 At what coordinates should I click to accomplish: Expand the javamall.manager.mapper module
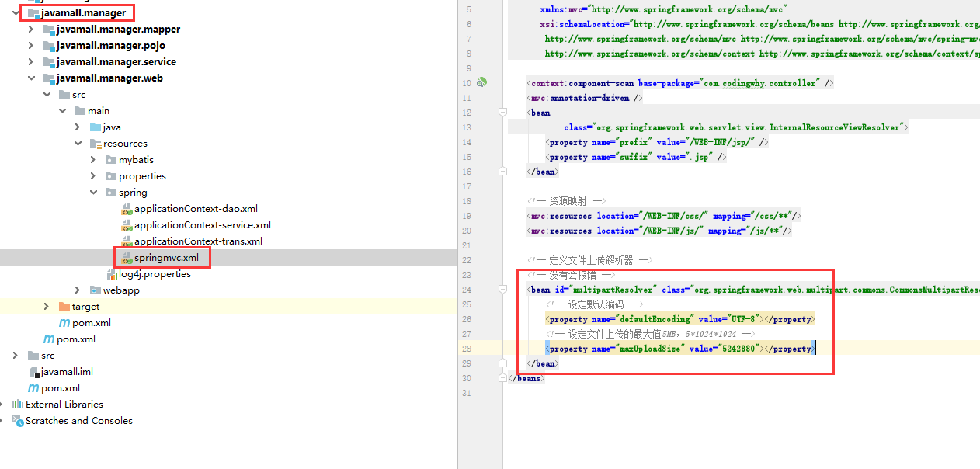click(31, 30)
